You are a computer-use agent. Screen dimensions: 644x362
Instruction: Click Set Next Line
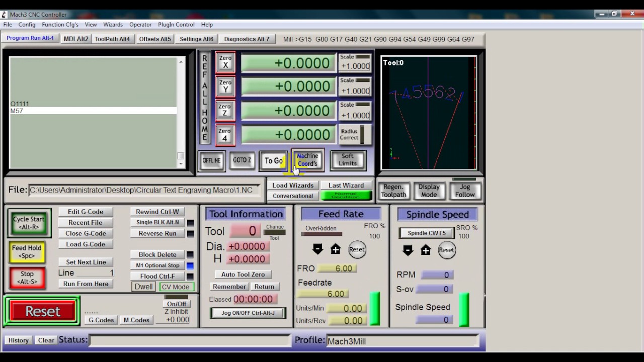[86, 262]
